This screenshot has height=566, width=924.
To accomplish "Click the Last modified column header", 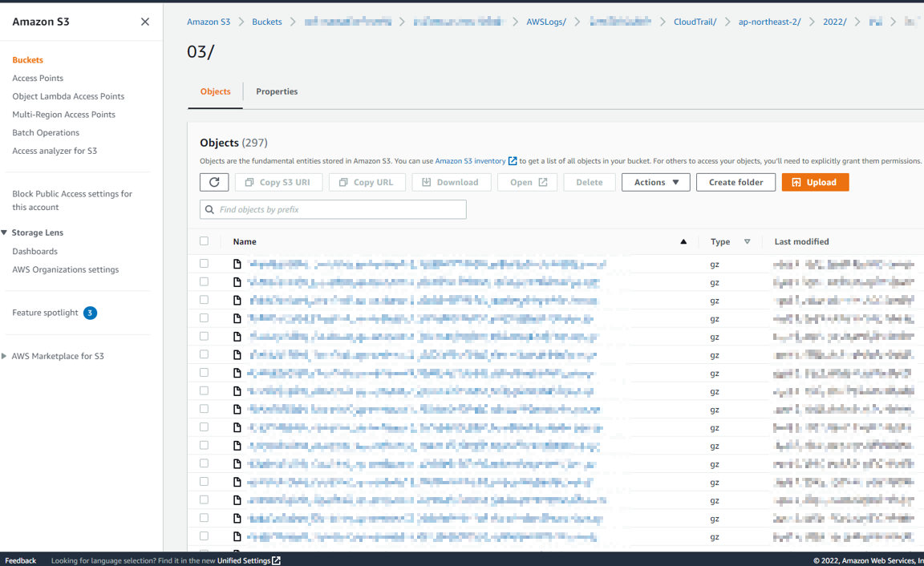I will (801, 241).
